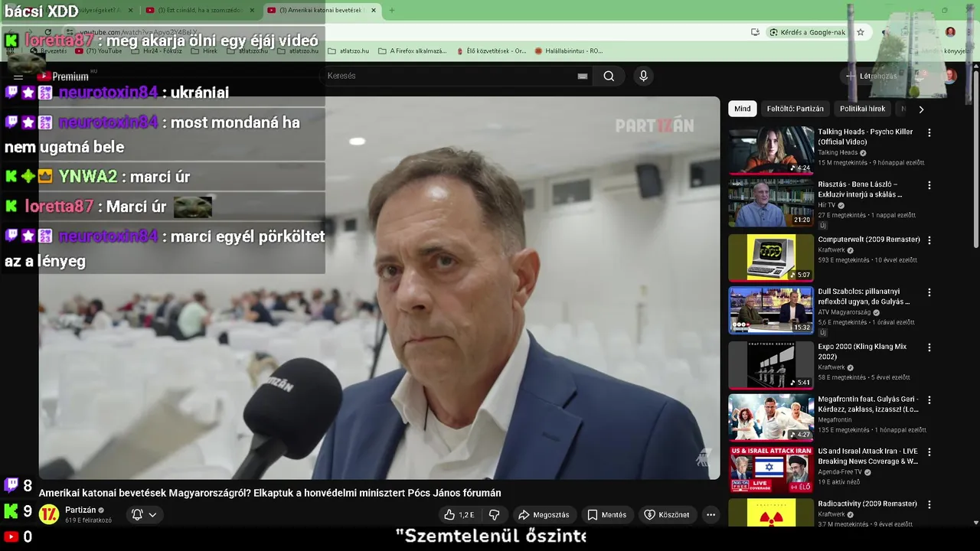
Task: Open the Megafrontin video thumbnail
Action: (x=771, y=417)
